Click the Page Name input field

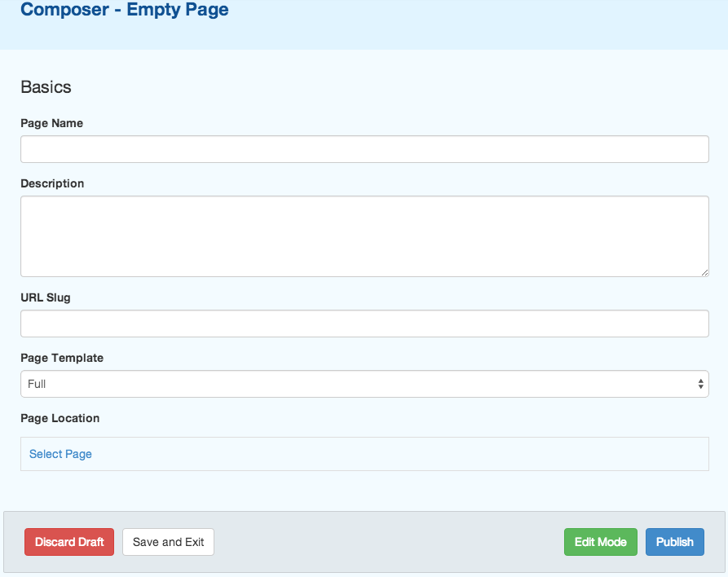364,149
